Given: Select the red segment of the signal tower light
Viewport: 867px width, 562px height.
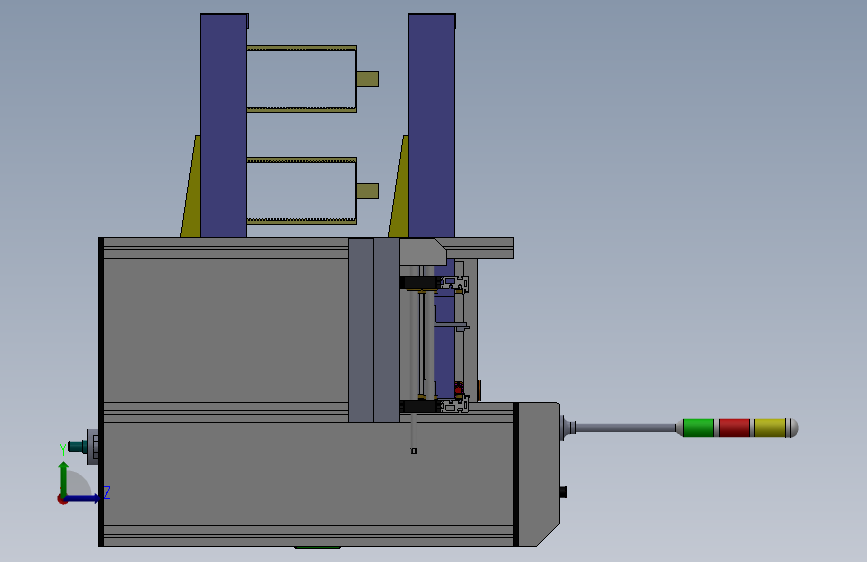Looking at the screenshot, I should click(734, 428).
